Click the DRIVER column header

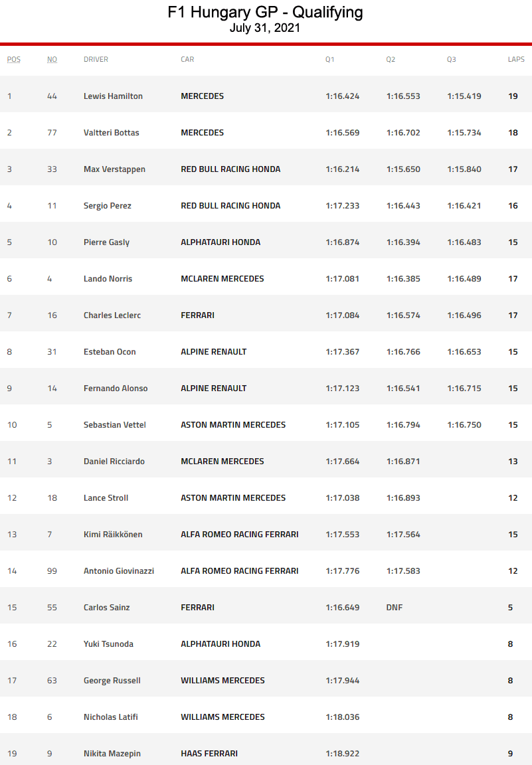point(96,59)
